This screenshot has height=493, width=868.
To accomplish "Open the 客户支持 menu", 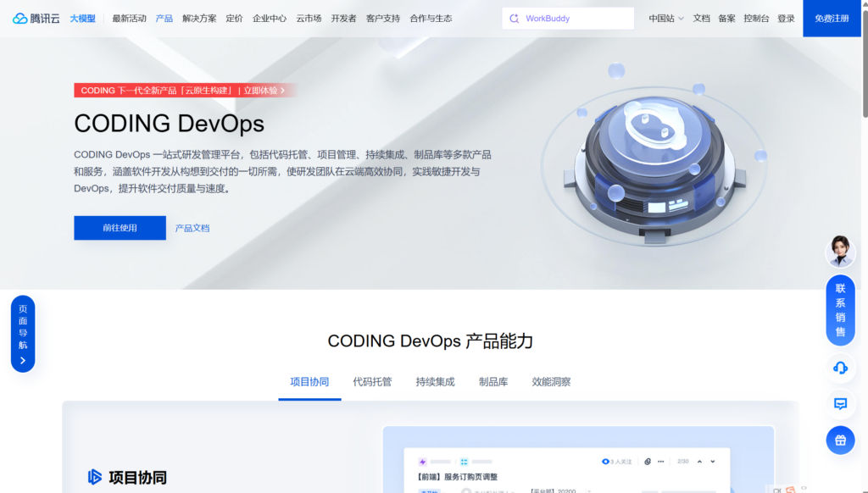I will click(383, 19).
